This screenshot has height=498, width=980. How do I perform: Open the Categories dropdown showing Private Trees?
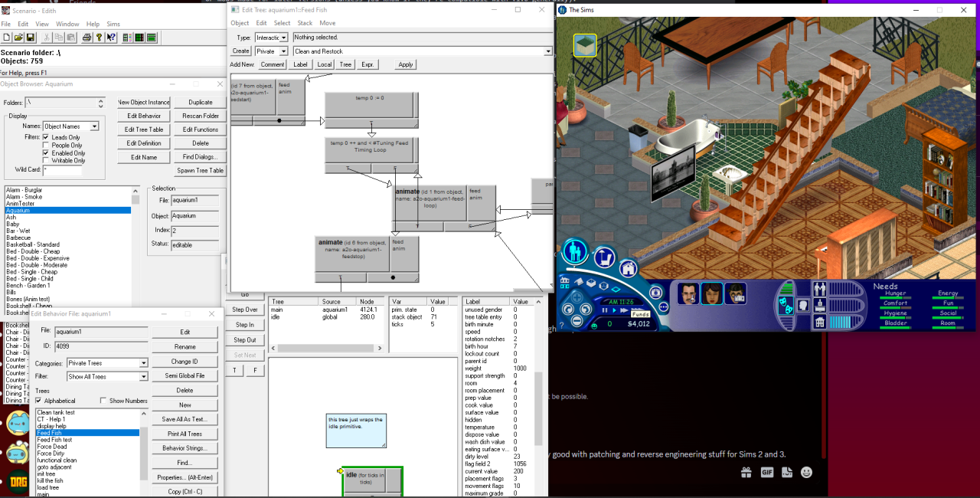coord(107,363)
